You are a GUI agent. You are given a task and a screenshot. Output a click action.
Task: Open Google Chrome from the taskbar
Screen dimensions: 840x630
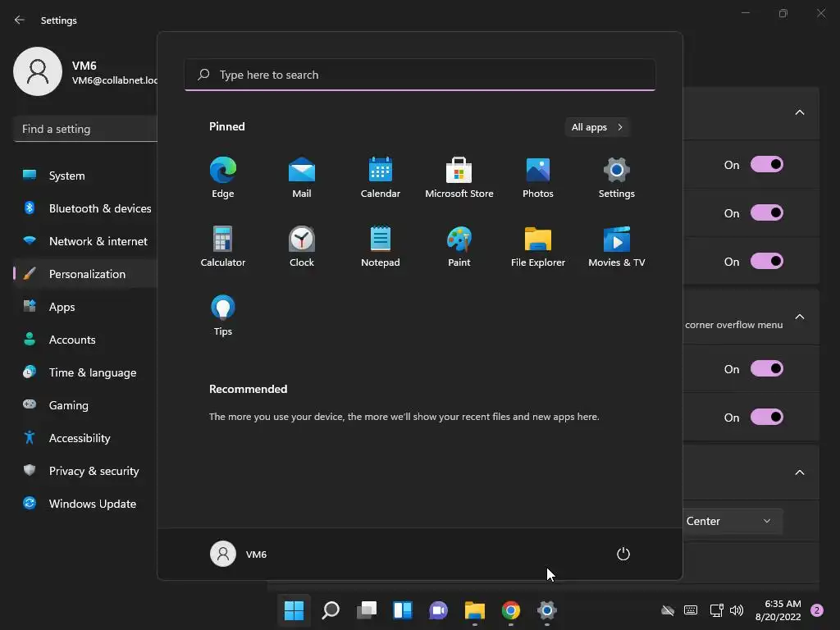point(510,610)
